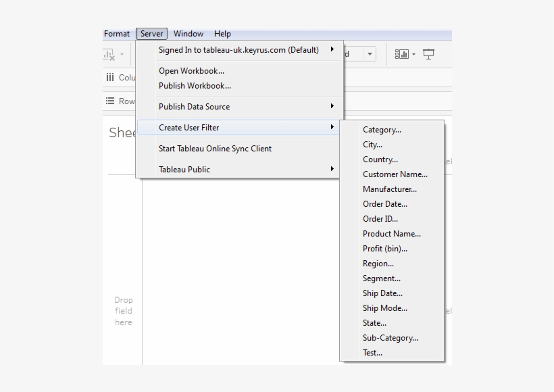Open the Help menu
This screenshot has height=392, width=554.
click(222, 34)
